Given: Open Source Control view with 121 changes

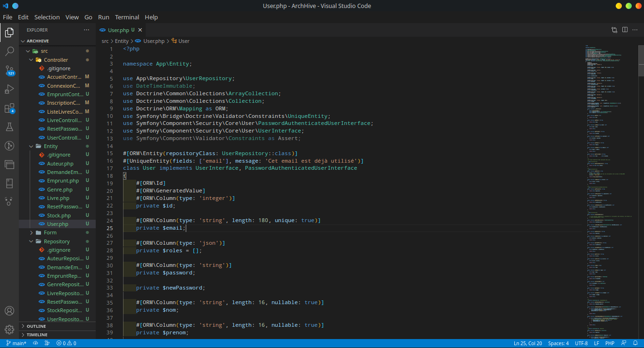Looking at the screenshot, I should (9, 71).
